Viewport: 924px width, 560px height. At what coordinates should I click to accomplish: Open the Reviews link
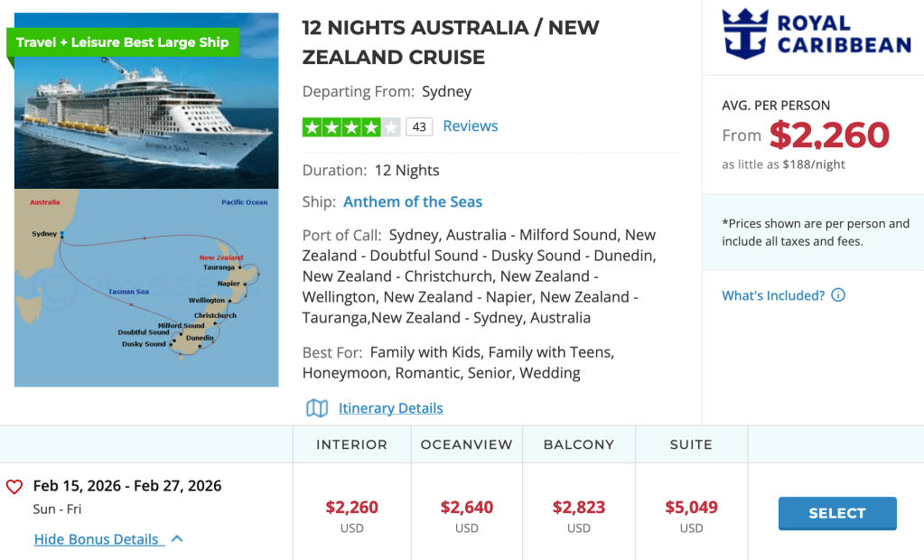click(470, 126)
